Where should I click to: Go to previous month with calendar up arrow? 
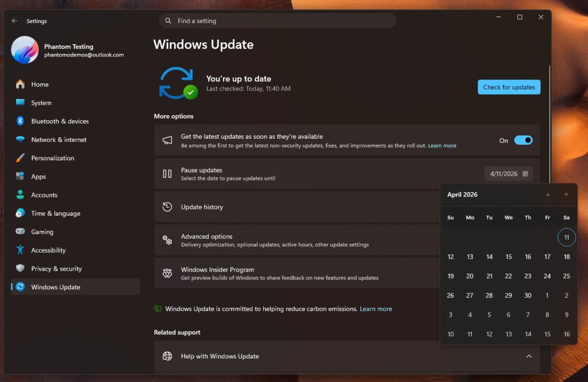pyautogui.click(x=547, y=194)
